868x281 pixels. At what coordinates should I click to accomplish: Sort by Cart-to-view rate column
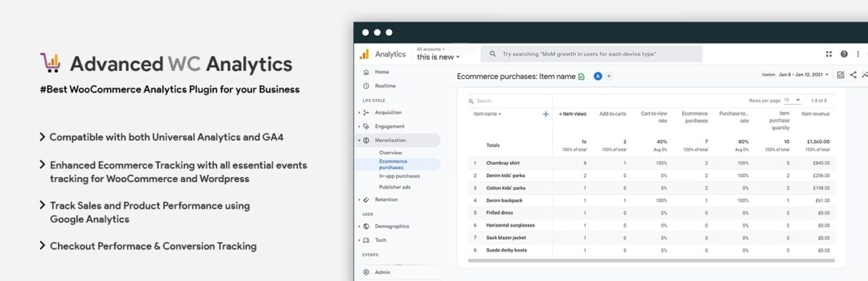(x=654, y=117)
